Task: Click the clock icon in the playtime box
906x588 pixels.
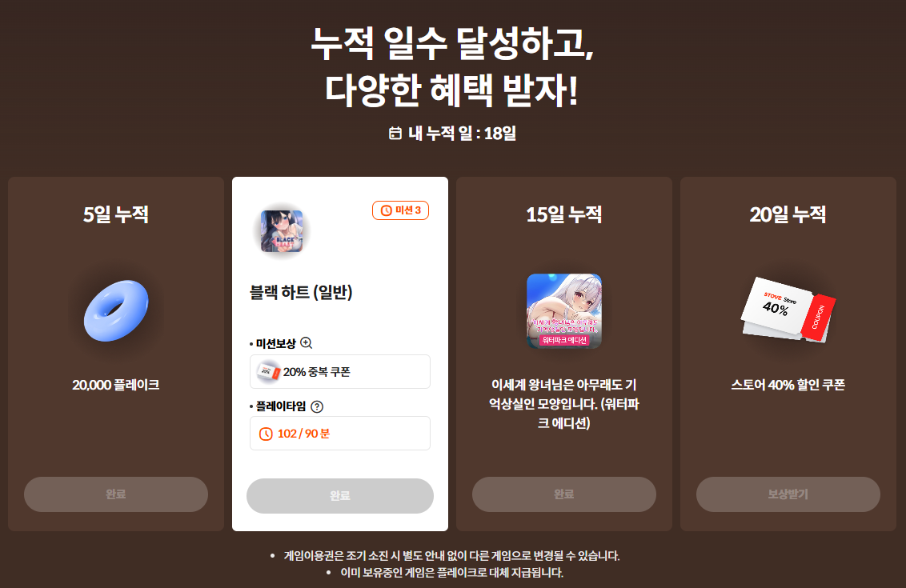Action: tap(266, 434)
